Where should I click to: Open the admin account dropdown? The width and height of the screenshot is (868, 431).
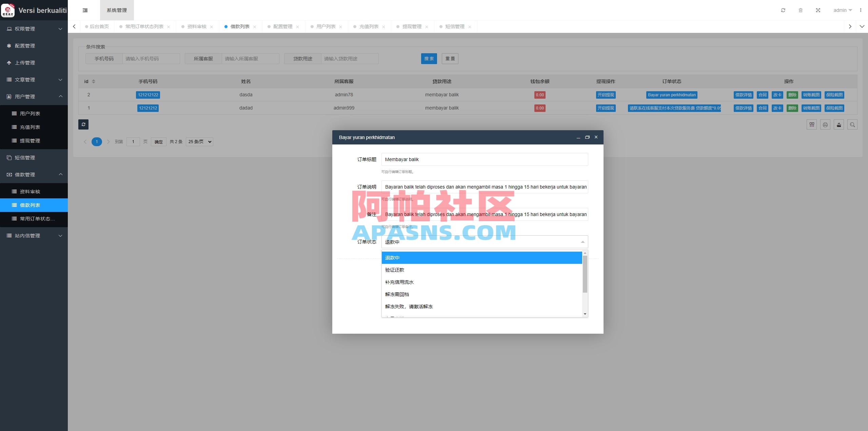842,10
